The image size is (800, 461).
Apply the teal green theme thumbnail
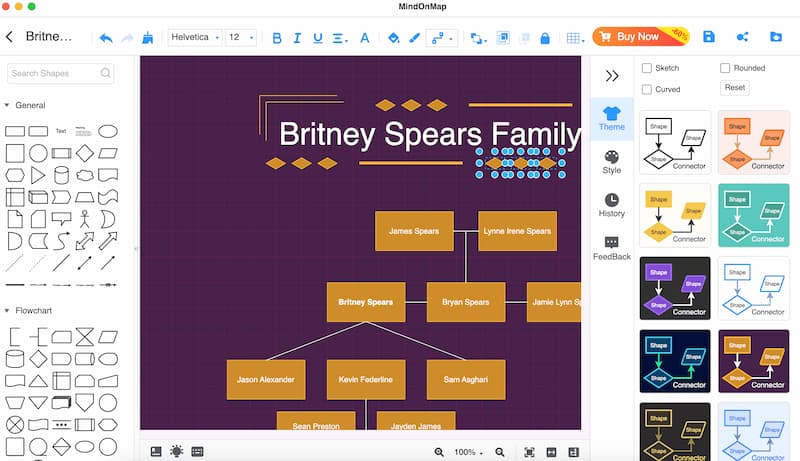pyautogui.click(x=754, y=215)
